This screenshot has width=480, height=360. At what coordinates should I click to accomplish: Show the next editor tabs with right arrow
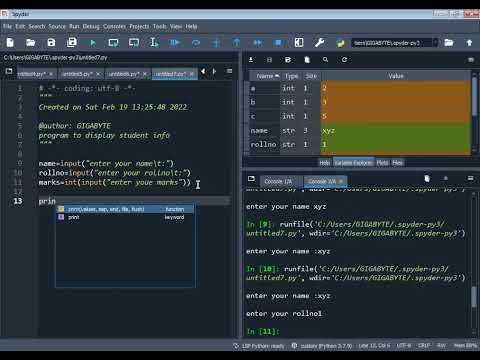(x=214, y=71)
